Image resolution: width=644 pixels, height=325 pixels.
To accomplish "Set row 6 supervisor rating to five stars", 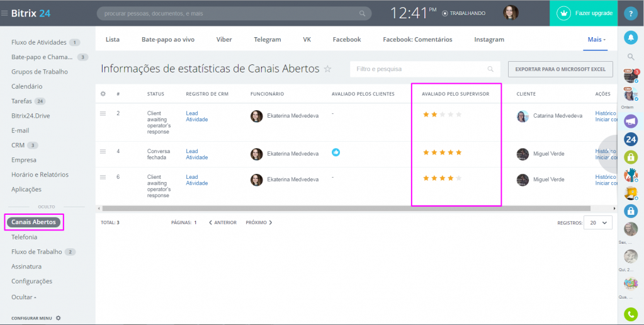I will [x=459, y=178].
